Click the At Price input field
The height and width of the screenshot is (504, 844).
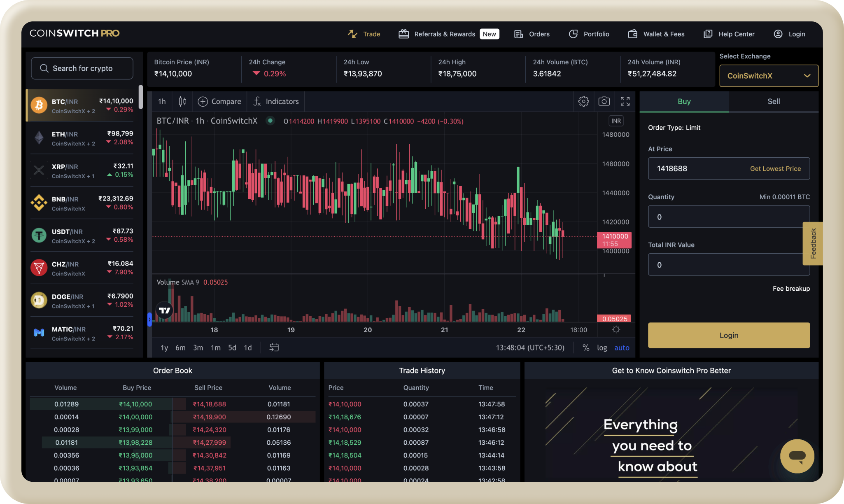click(729, 168)
